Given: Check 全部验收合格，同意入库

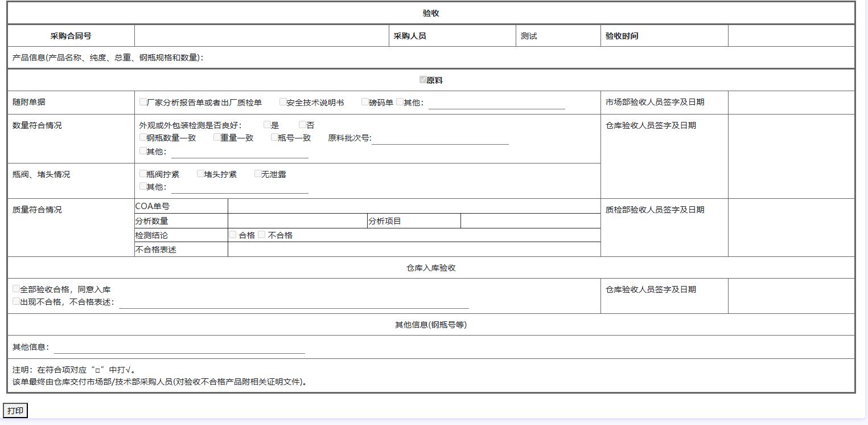Looking at the screenshot, I should point(17,289).
